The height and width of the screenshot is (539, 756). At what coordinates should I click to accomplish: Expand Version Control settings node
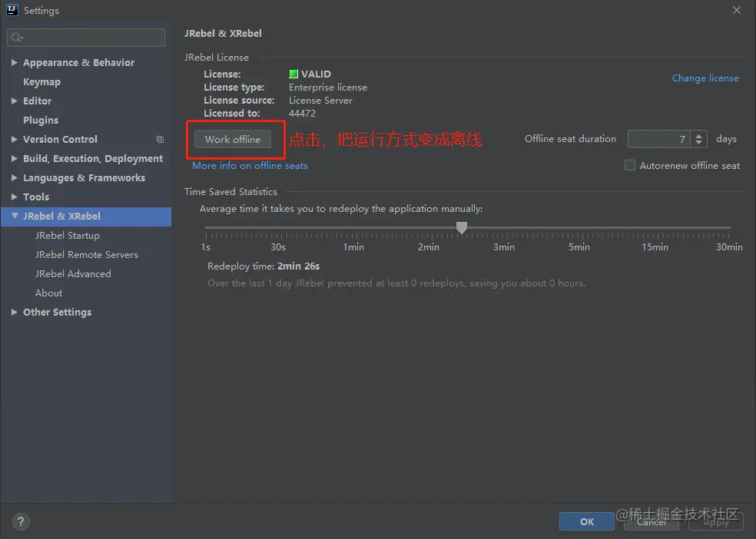(14, 139)
